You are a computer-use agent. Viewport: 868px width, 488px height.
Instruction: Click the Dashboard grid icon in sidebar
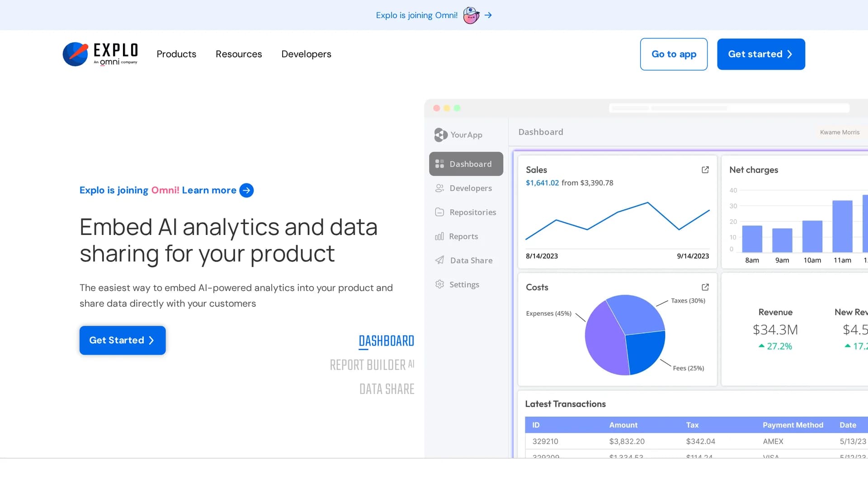439,164
